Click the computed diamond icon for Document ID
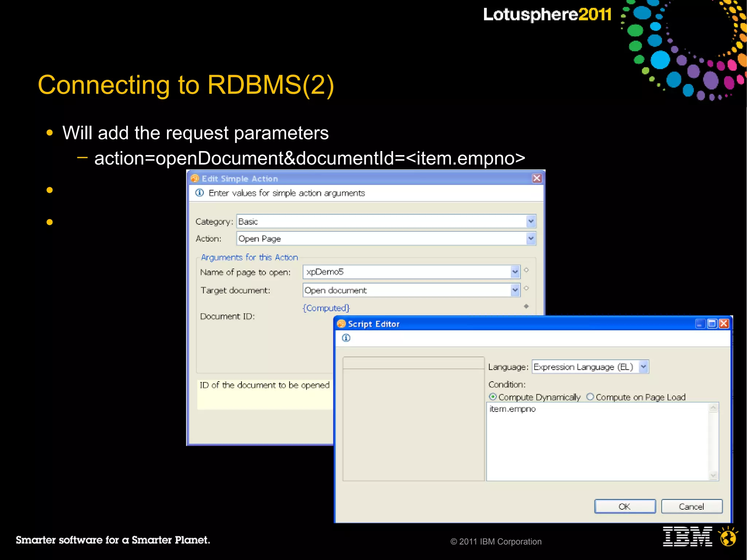Screen dimensions: 747x560 pyautogui.click(x=526, y=306)
